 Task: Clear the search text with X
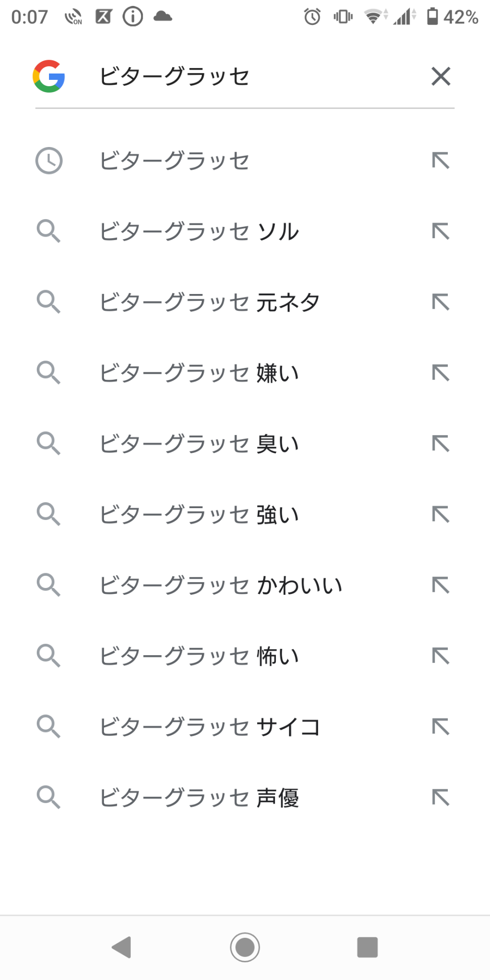[x=441, y=76]
